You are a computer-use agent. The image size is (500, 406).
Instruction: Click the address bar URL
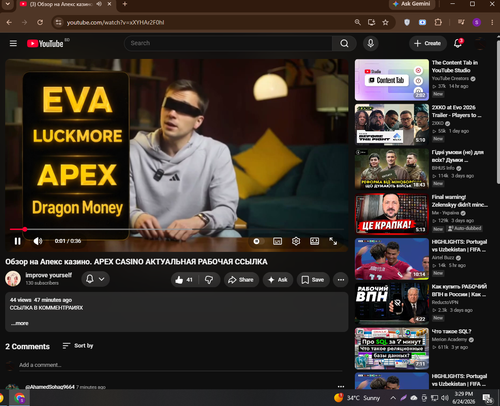[115, 23]
